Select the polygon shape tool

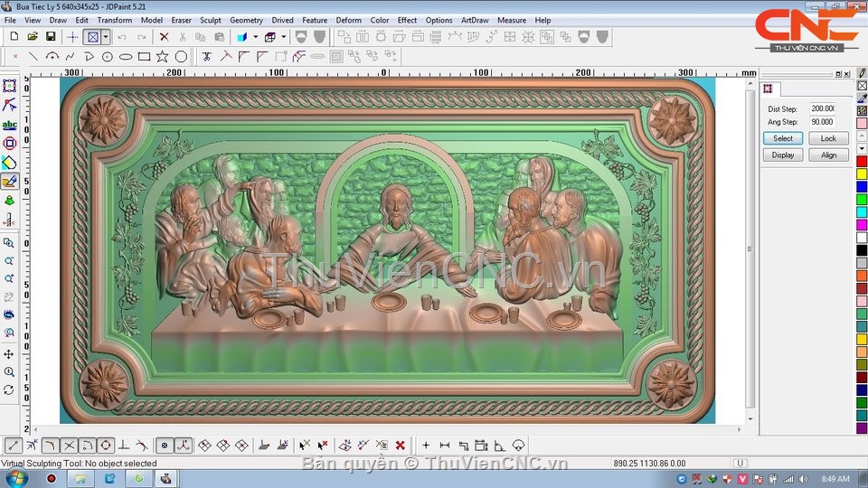(x=181, y=56)
